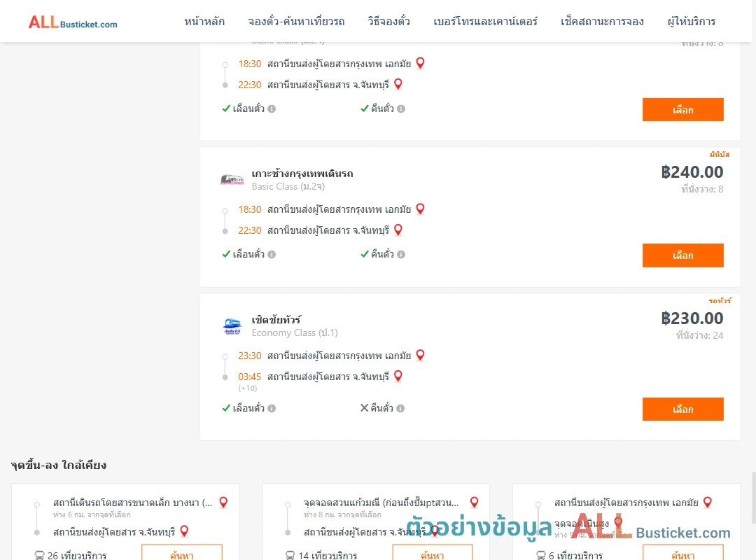Open map pin for 22:30 arrival in top card
The height and width of the screenshot is (560, 756).
coord(398,84)
